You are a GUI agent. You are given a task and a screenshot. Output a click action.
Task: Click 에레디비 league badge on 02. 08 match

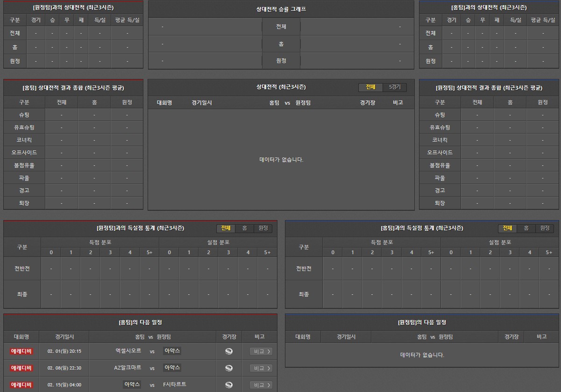pyautogui.click(x=21, y=368)
